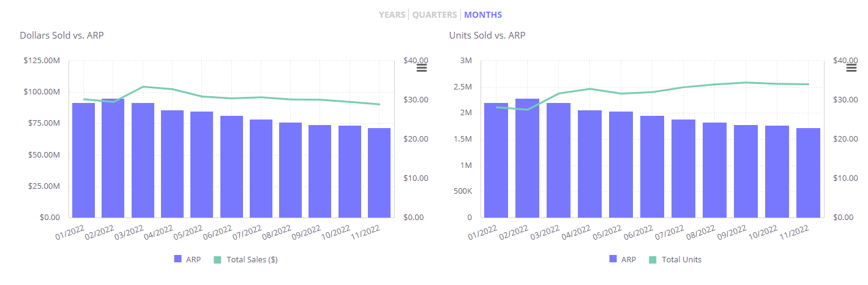Screen dimensions: 868x285
Task: Open the Dollars Sold chart hamburger menu
Action: pyautogui.click(x=422, y=68)
